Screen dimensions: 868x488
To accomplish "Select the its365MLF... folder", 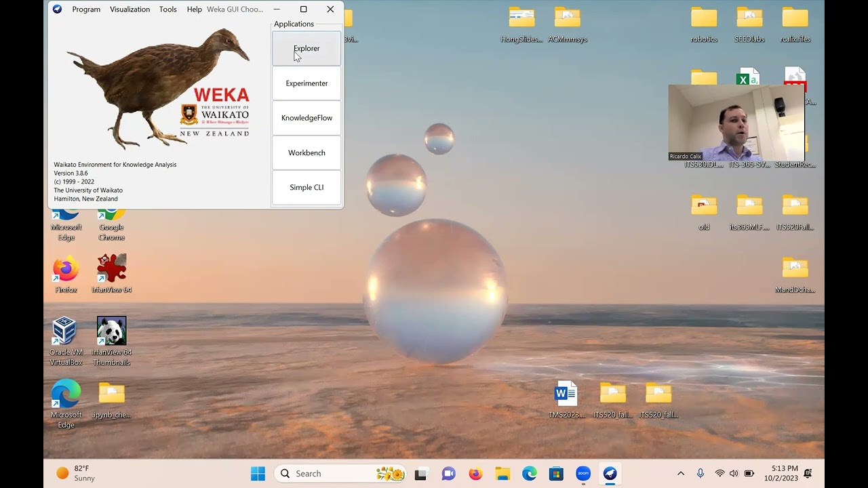I will (x=749, y=213).
